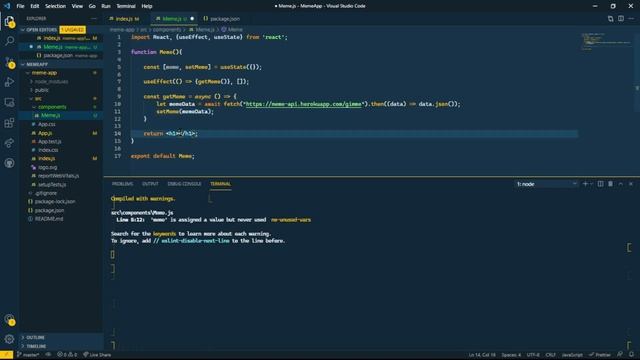Switch to the Debug Console tab

(x=184, y=184)
